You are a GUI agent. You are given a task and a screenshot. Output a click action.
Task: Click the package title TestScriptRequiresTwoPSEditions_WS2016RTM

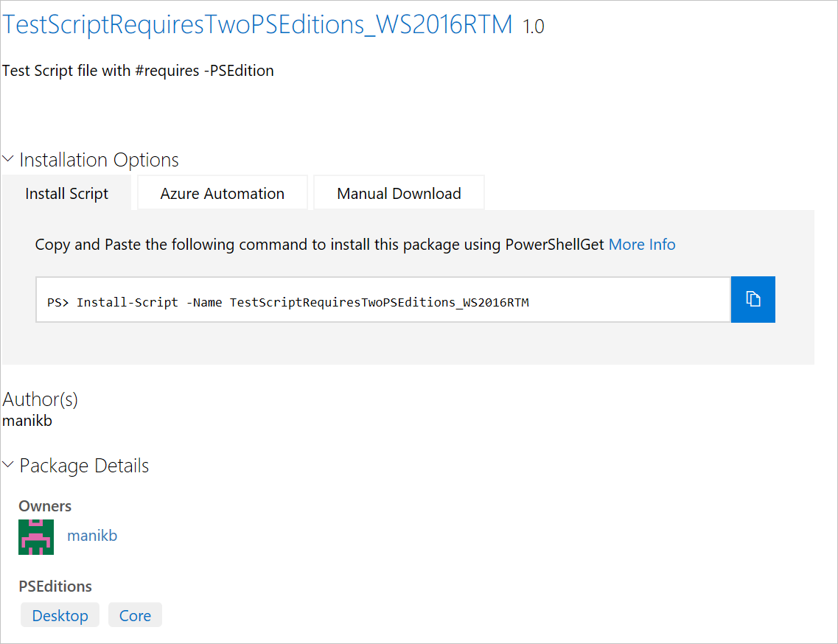click(257, 24)
